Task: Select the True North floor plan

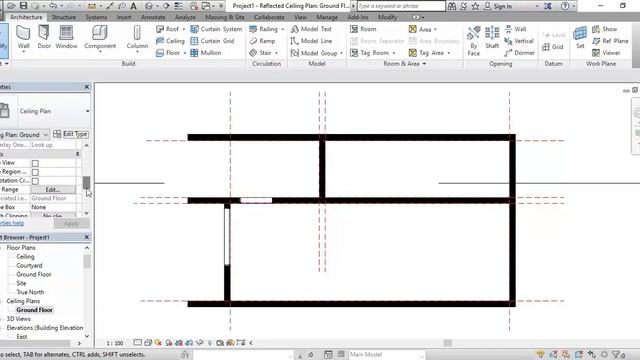Action: tap(30, 292)
